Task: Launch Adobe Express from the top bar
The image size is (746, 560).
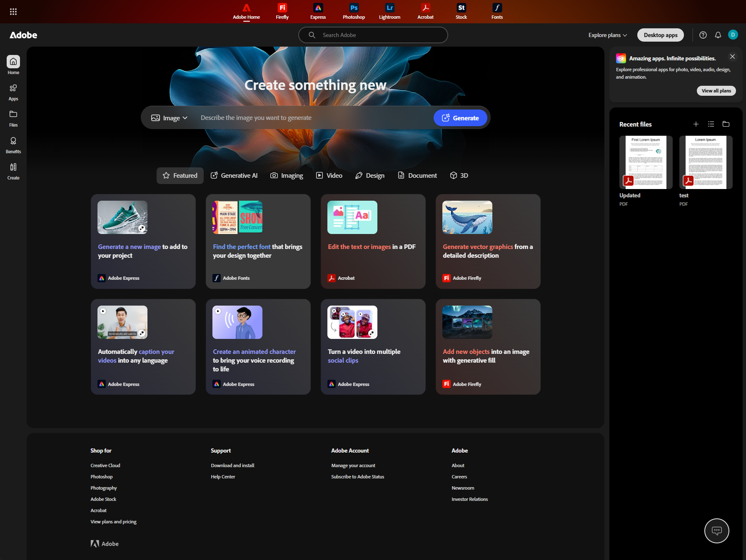Action: (318, 12)
